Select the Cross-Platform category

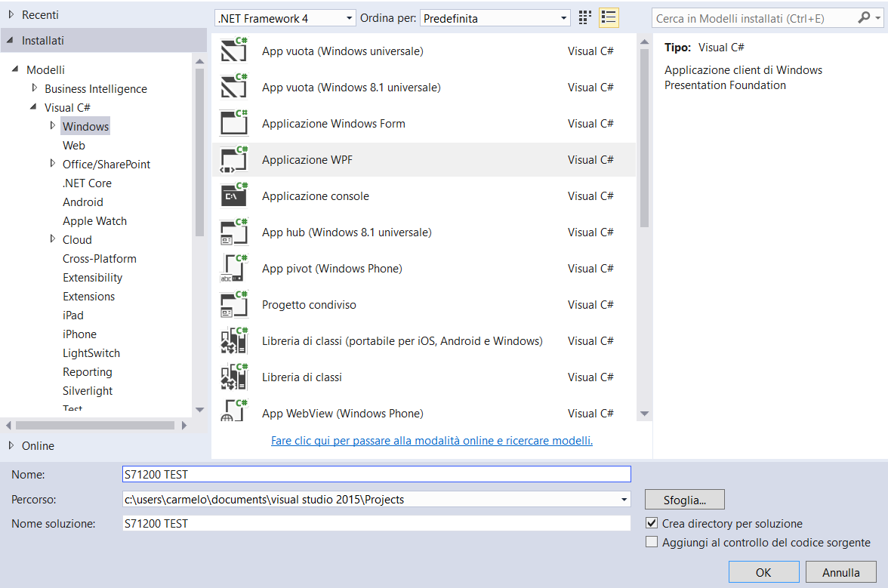pyautogui.click(x=100, y=259)
